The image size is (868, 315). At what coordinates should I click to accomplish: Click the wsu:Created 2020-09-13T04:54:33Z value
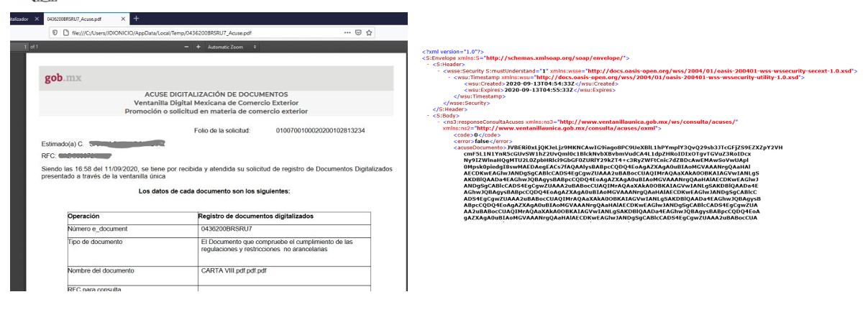tap(540, 83)
